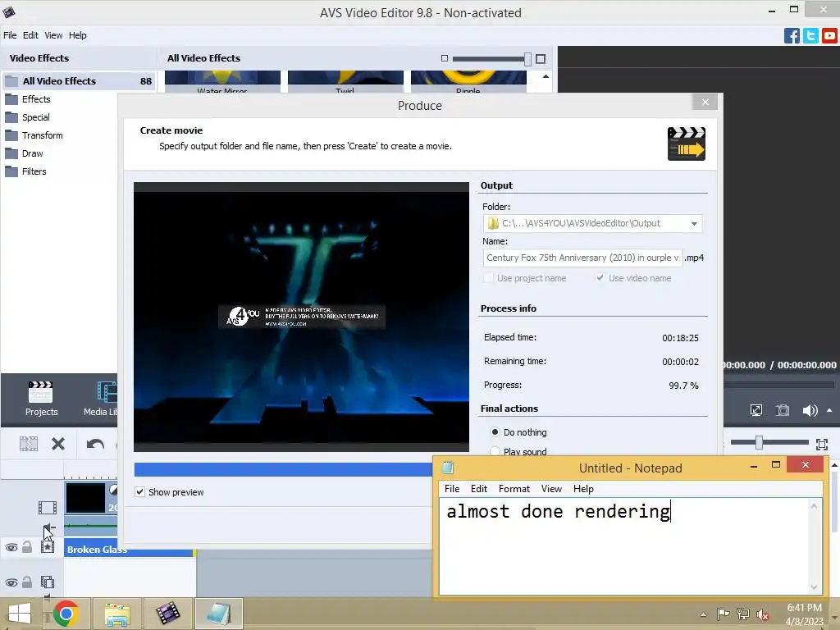
Task: Expand the volume arrow next to speaker icon
Action: pyautogui.click(x=829, y=410)
